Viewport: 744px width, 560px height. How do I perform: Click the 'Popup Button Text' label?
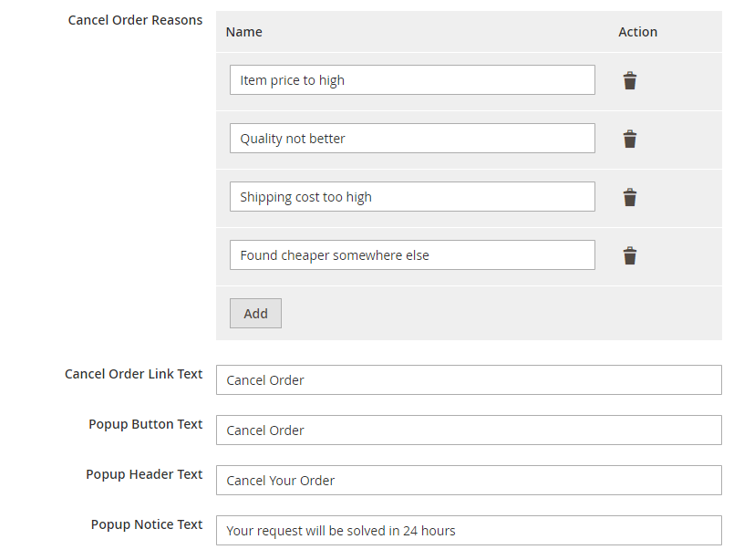145,424
